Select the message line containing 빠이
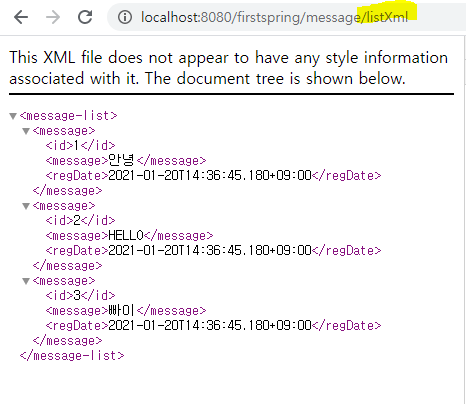Image resolution: width=466 pixels, height=404 pixels. point(126,311)
